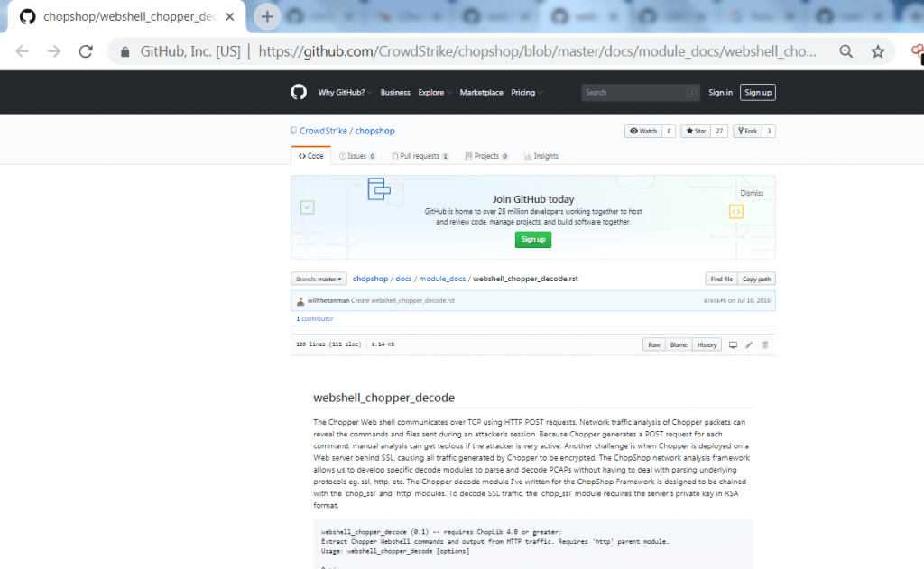Click the Sign in link
Screen dimensions: 924x569
(720, 93)
